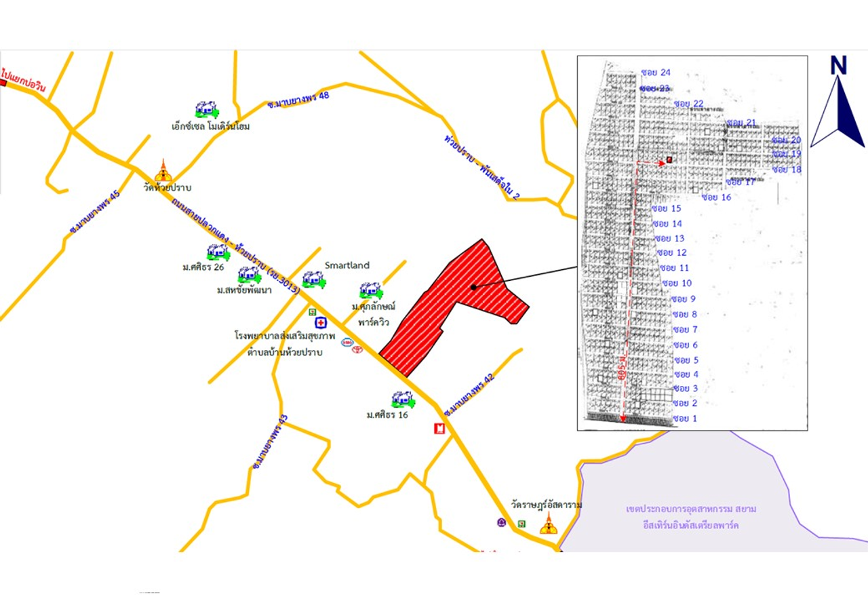The image size is (868, 601).
Task: Click the red square icon near ซ.มาบยางพร 42
Action: click(x=440, y=428)
